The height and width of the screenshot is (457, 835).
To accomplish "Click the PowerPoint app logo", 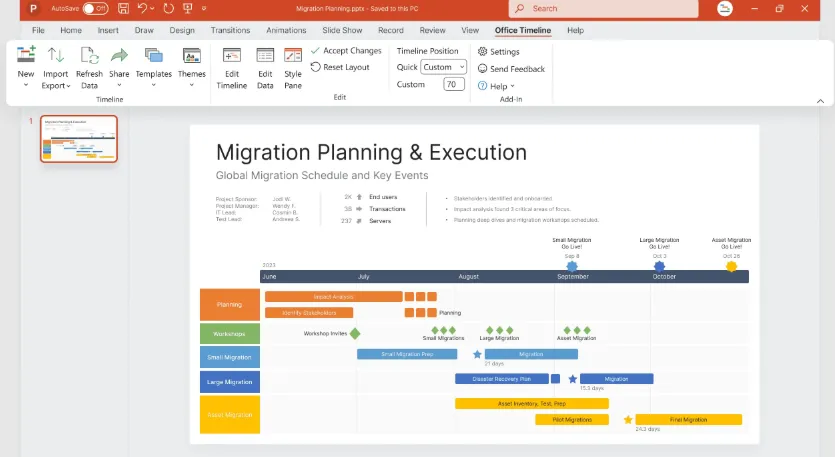I will 33,9.
